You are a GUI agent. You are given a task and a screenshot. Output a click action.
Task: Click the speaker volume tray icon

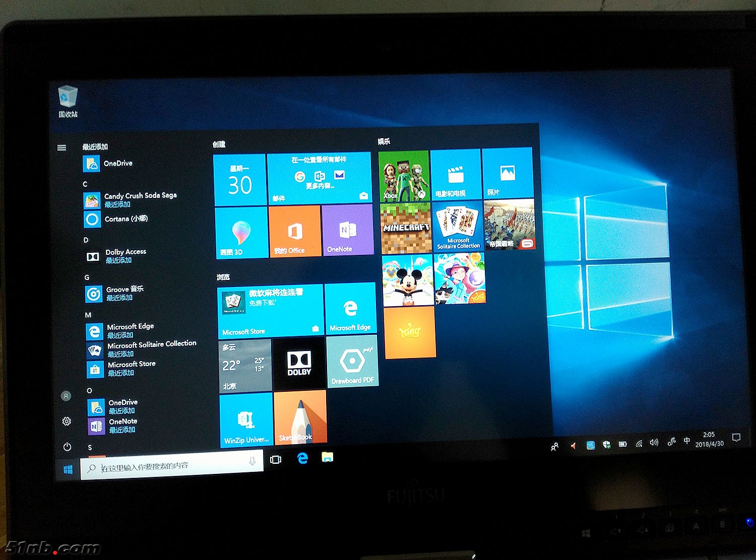[654, 443]
